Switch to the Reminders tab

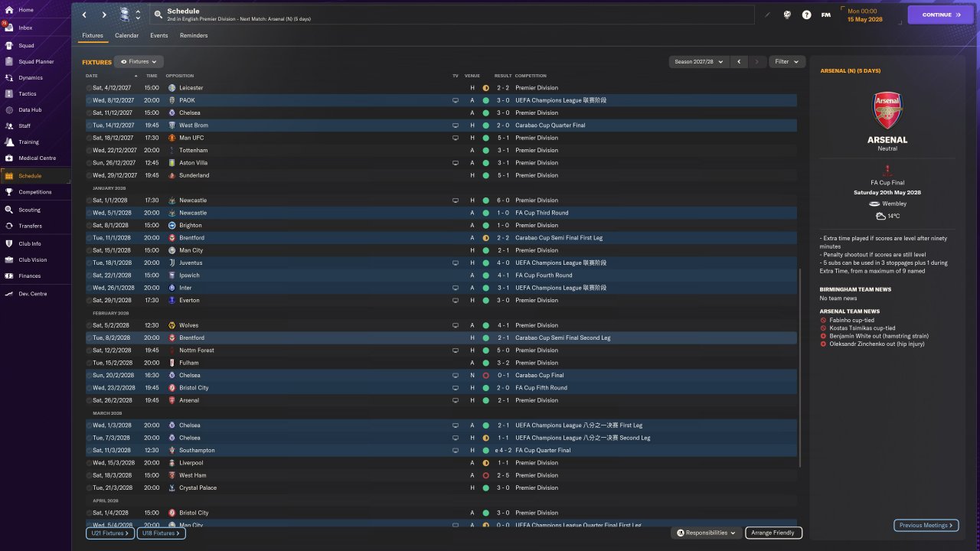pyautogui.click(x=194, y=35)
